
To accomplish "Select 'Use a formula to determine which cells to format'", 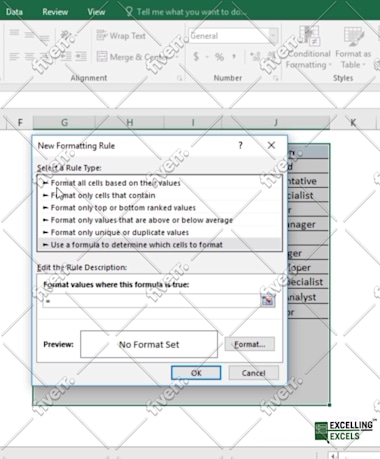I will point(160,244).
